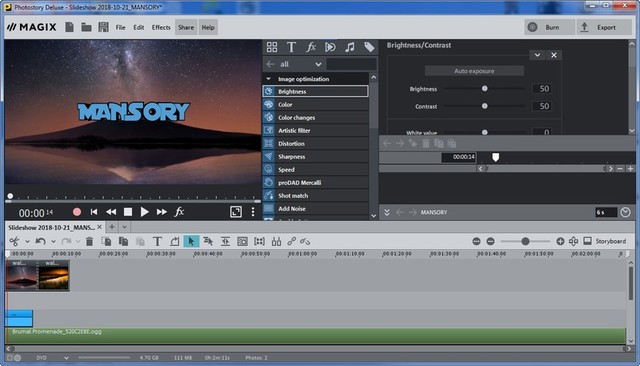Select the Color effect
640x366 pixels.
pos(316,104)
